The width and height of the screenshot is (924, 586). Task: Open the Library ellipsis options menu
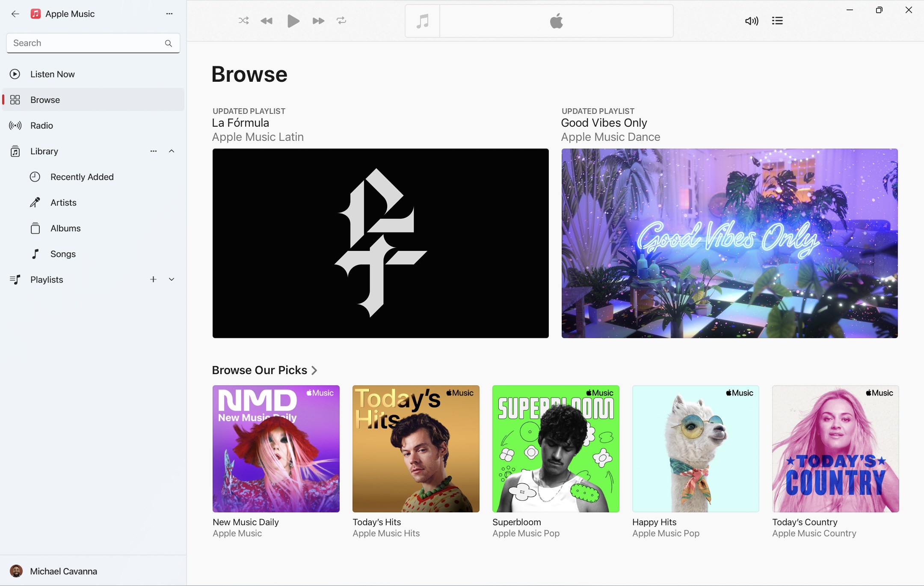pos(153,151)
